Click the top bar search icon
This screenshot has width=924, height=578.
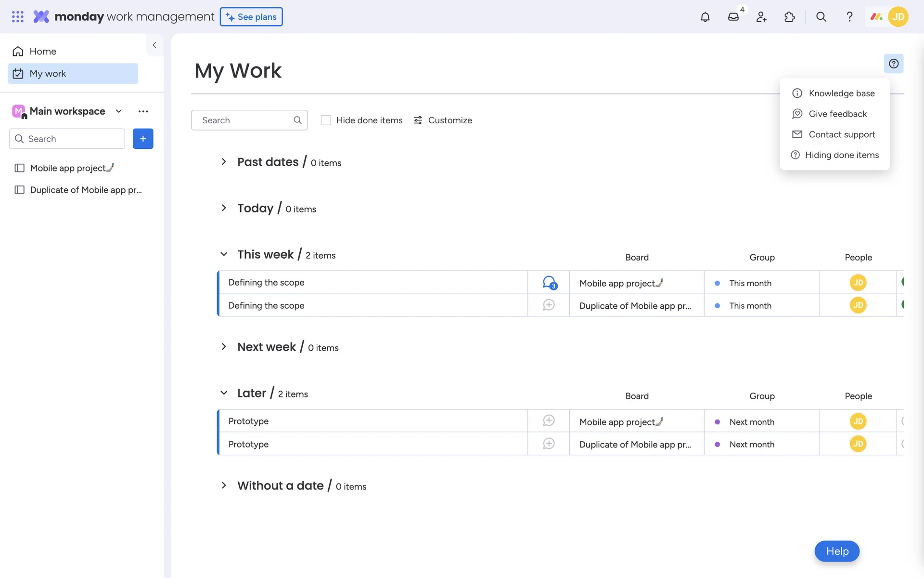click(x=821, y=17)
